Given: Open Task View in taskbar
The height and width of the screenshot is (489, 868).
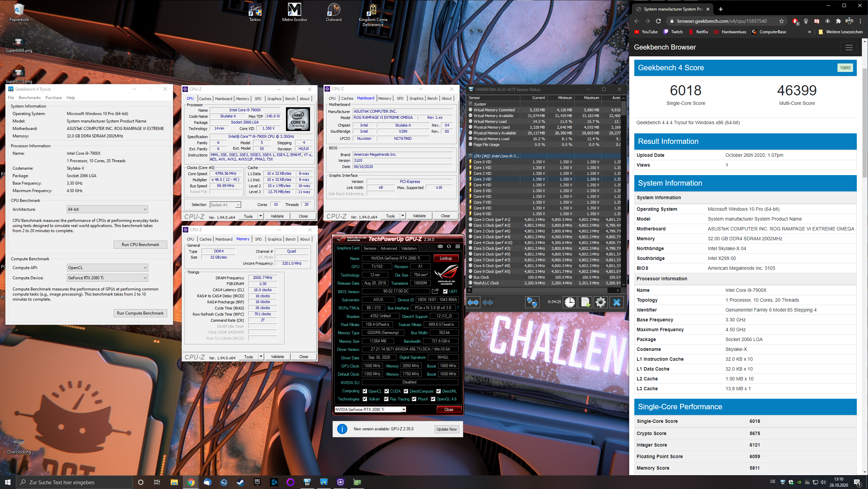Looking at the screenshot, I should pyautogui.click(x=157, y=482).
